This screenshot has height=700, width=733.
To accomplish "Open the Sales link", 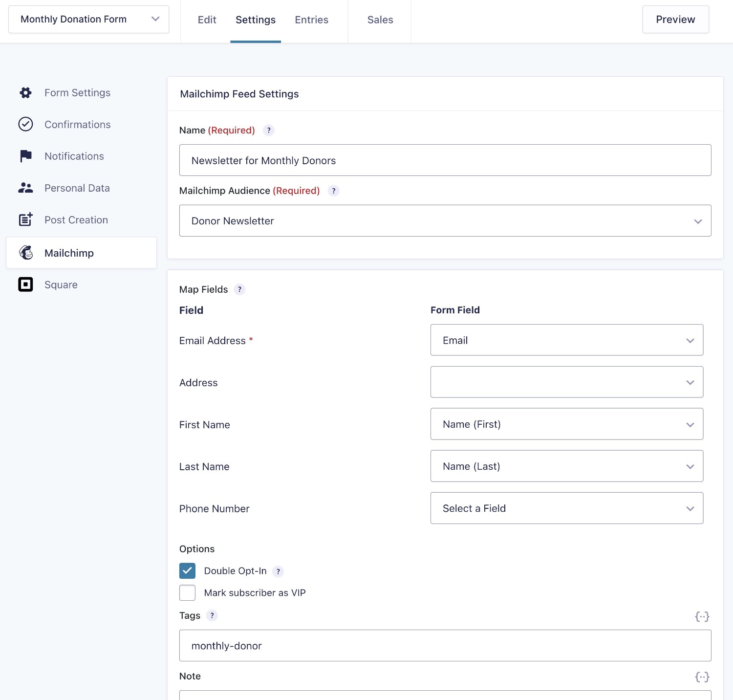I will tap(380, 20).
